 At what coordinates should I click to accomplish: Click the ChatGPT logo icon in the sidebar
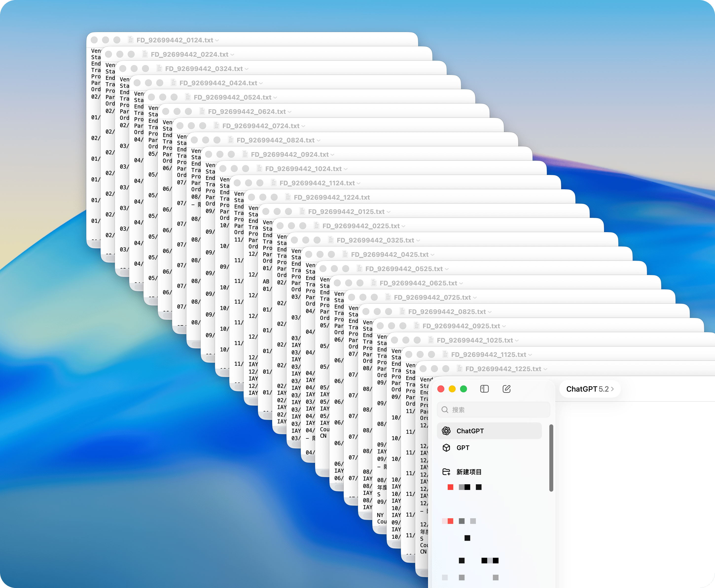pyautogui.click(x=446, y=431)
